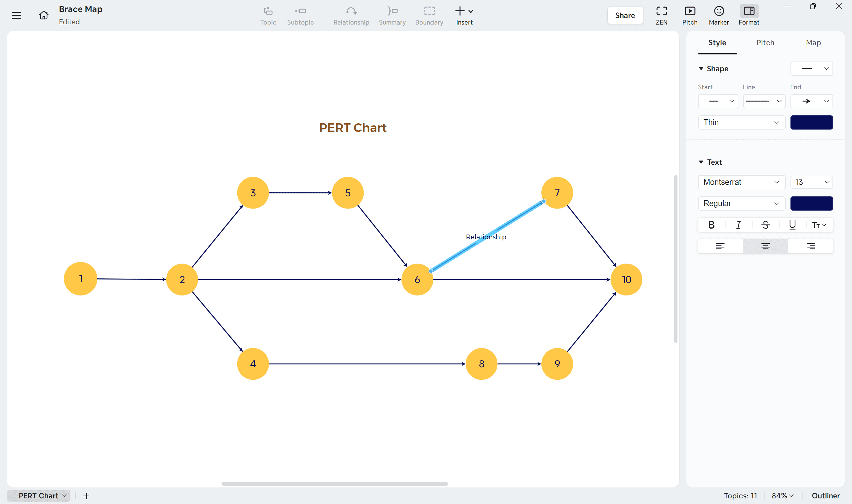Create a Relationship connector

pyautogui.click(x=351, y=15)
